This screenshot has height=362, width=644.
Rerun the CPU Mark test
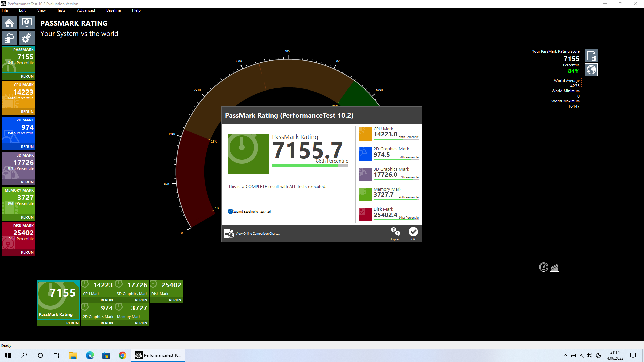tap(27, 112)
